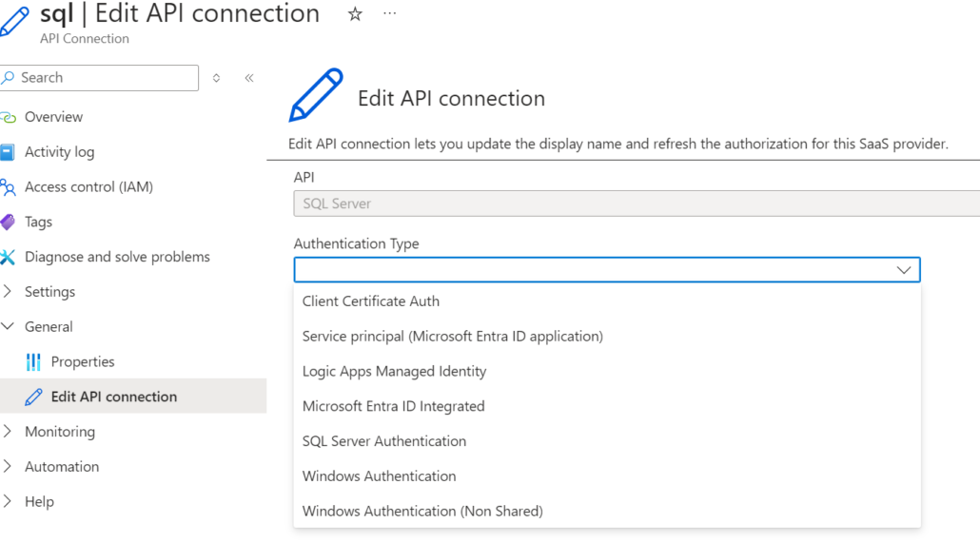980x543 pixels.
Task: Click the large pencil icon in content header
Action: point(316,95)
